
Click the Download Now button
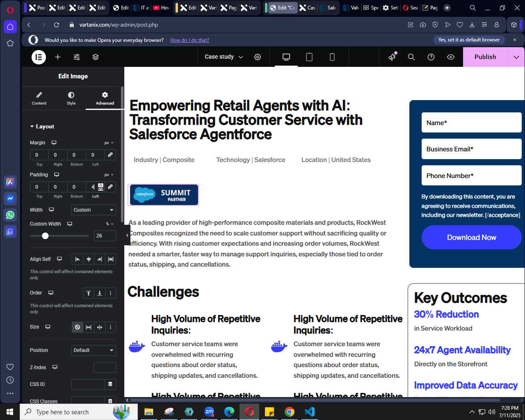(x=472, y=237)
